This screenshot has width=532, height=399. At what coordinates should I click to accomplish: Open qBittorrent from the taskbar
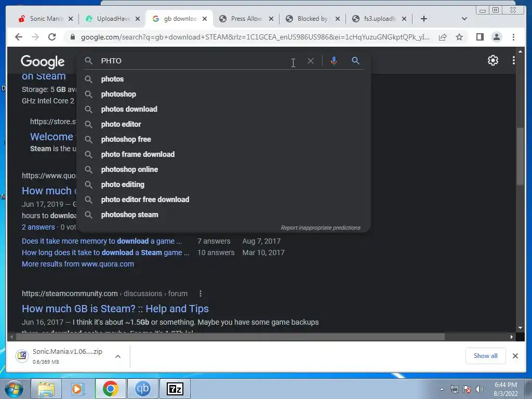142,389
